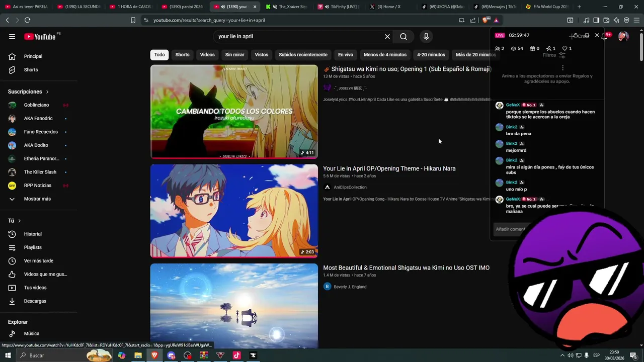The height and width of the screenshot is (362, 644).
Task: Open a new browser tab
Action: pos(579,7)
